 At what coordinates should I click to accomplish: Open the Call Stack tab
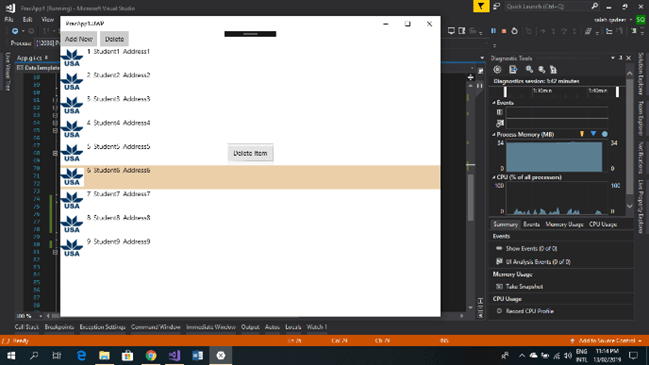[26, 327]
